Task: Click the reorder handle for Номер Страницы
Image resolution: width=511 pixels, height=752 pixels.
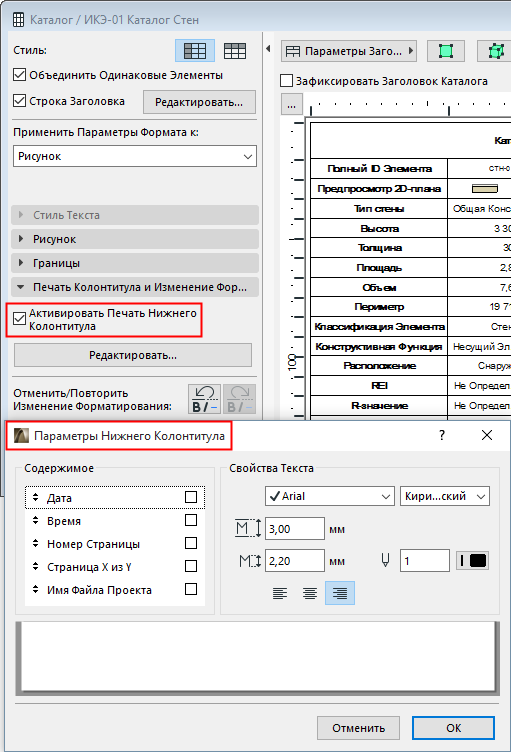Action: tap(36, 543)
